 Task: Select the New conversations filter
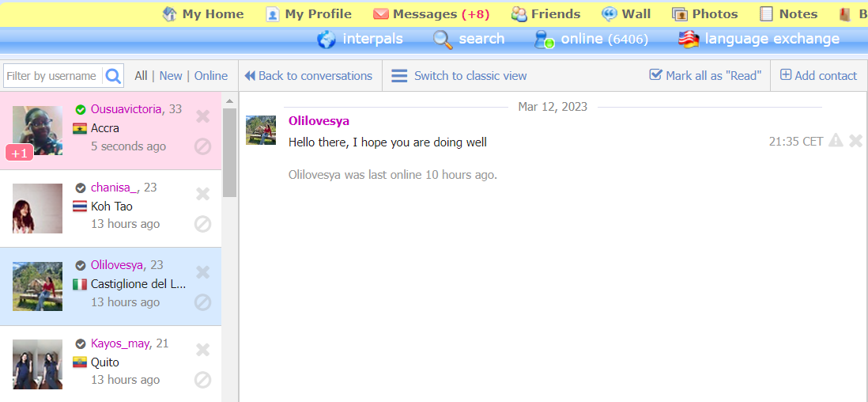tap(171, 75)
